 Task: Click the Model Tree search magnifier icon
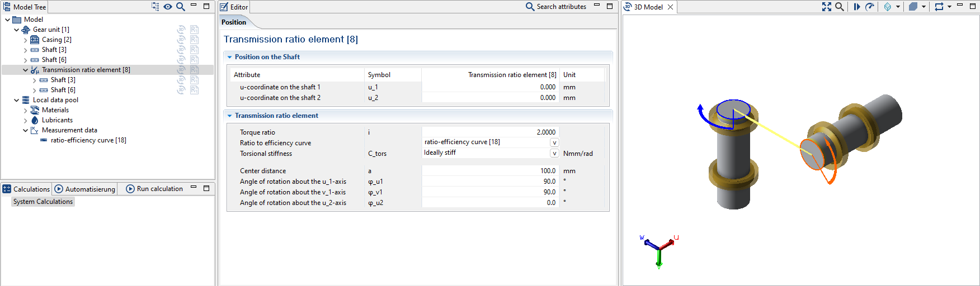pyautogui.click(x=180, y=7)
